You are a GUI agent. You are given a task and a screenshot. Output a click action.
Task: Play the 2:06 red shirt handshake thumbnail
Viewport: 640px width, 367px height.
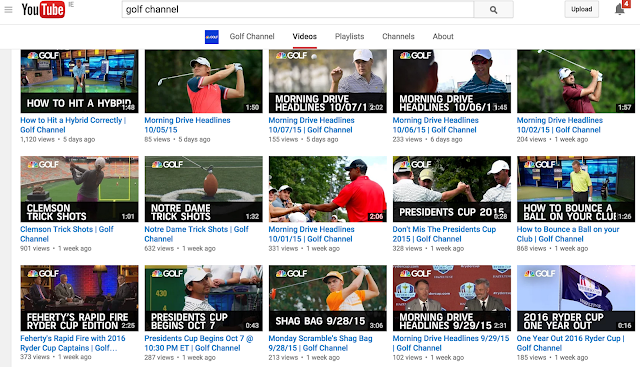(x=328, y=189)
